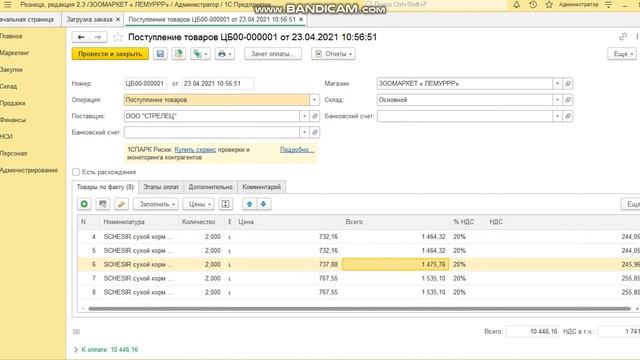640x360 pixels.
Task: Expand Операция dropdown
Action: click(x=314, y=100)
